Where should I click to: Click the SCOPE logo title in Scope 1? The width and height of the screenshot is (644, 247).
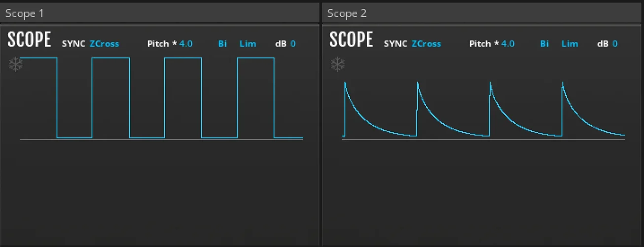(x=30, y=40)
